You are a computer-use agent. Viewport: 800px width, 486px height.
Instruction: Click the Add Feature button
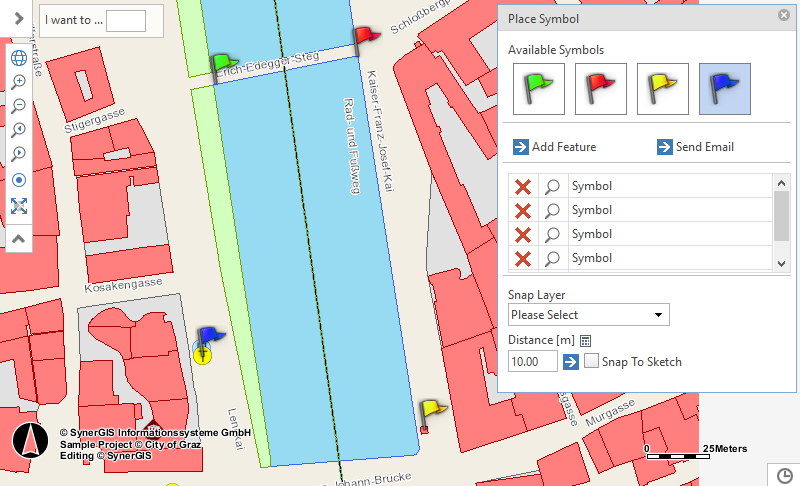pyautogui.click(x=555, y=147)
